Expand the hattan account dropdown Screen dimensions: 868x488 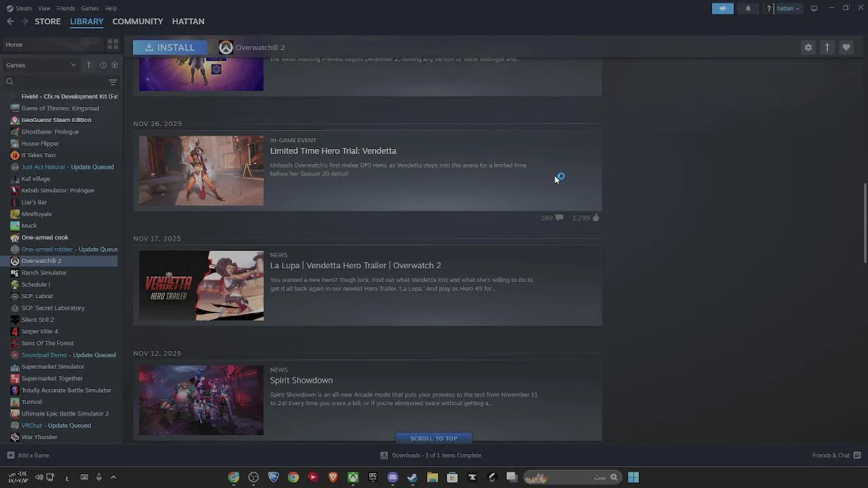click(787, 8)
